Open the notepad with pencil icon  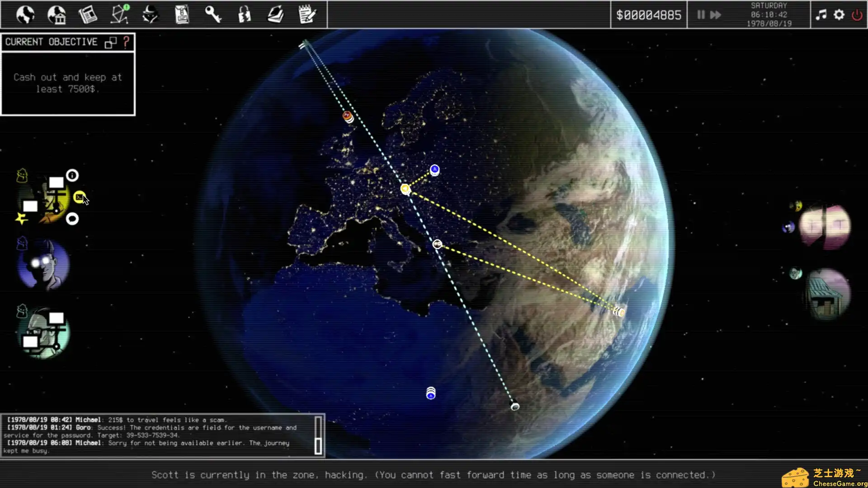(x=307, y=14)
